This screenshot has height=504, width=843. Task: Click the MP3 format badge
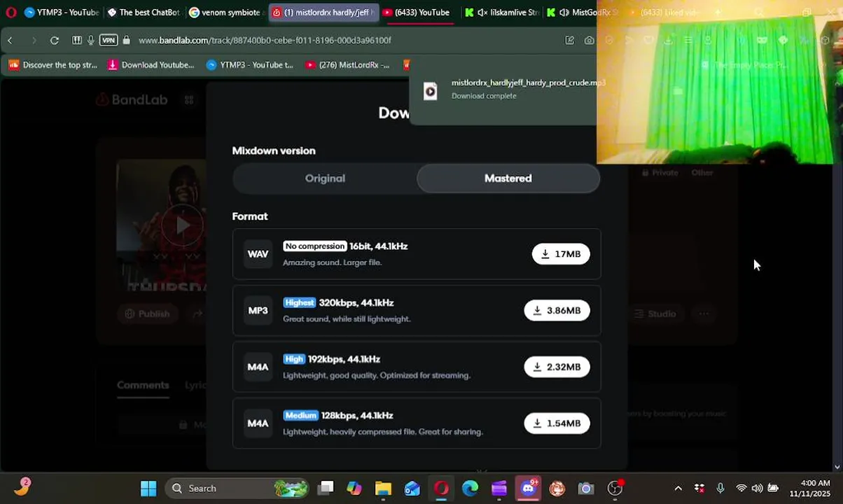(x=258, y=311)
